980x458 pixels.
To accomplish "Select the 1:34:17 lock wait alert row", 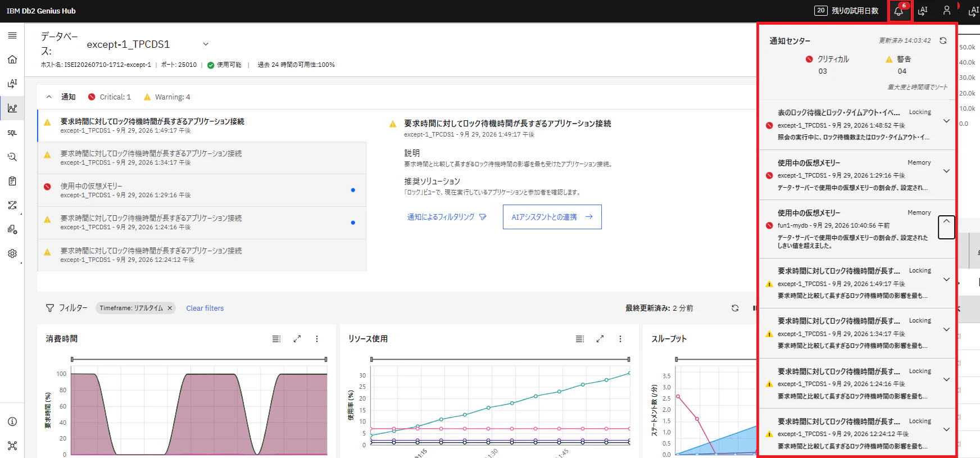I will pos(202,158).
